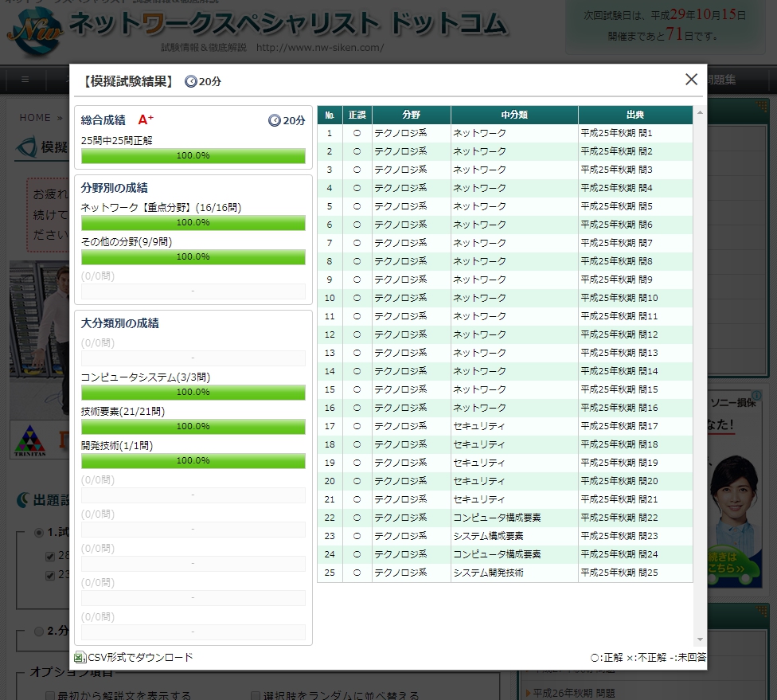Viewport: 777px width, 700px height.
Task: Go to HOME in the breadcrumb
Action: coord(35,118)
